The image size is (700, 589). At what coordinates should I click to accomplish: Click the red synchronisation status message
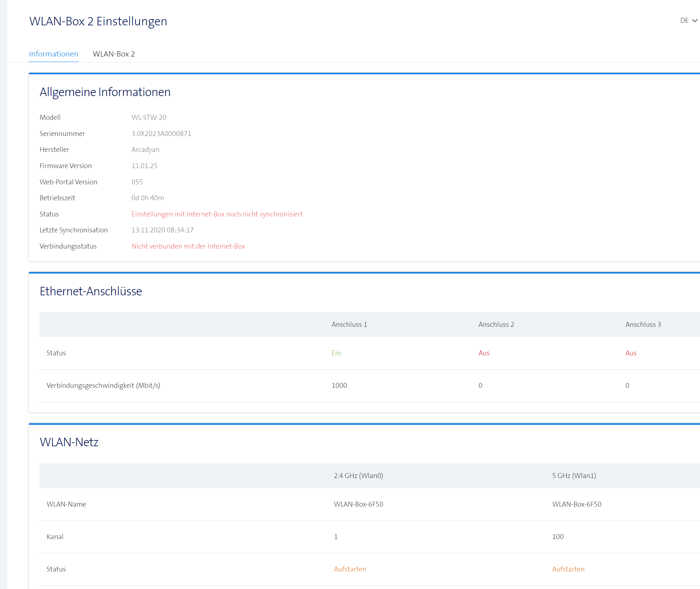217,214
